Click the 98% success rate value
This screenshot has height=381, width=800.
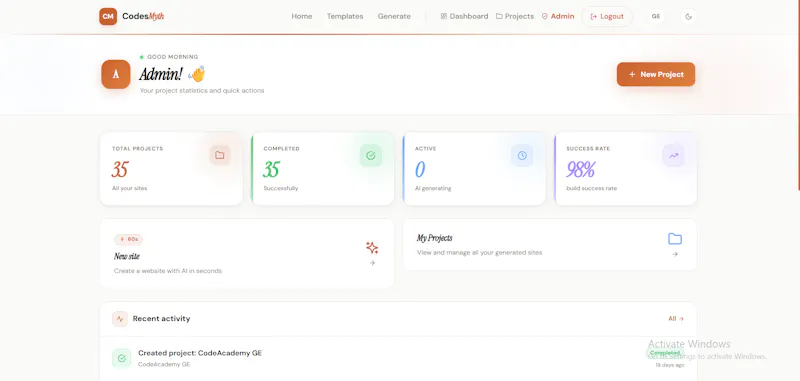[581, 169]
